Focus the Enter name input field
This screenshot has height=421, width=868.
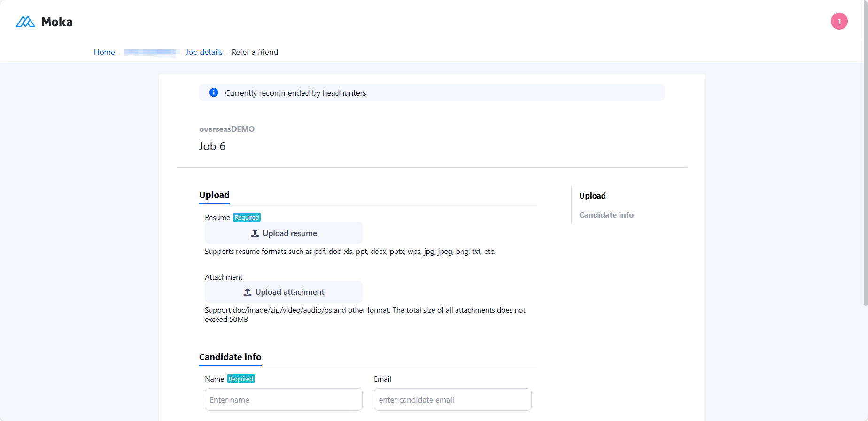(284, 399)
